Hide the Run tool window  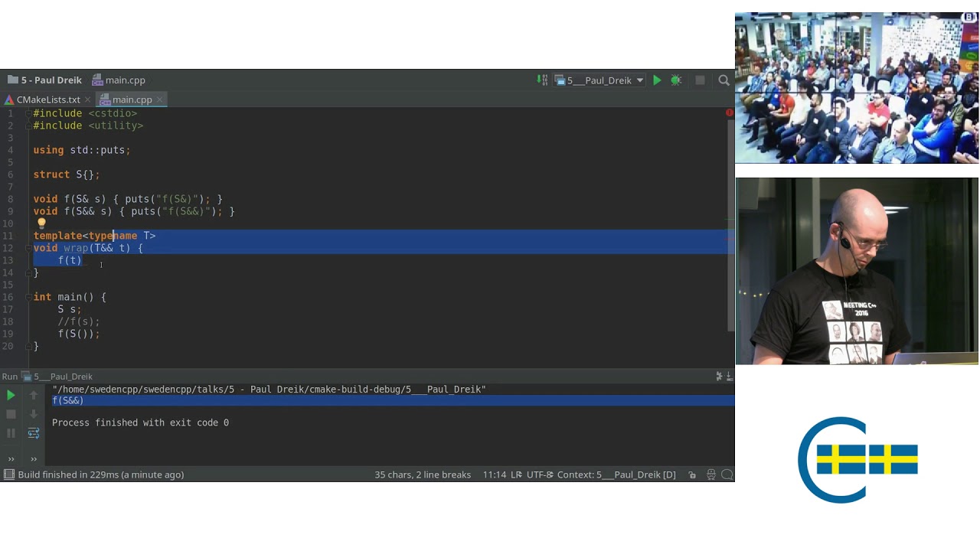[729, 376]
